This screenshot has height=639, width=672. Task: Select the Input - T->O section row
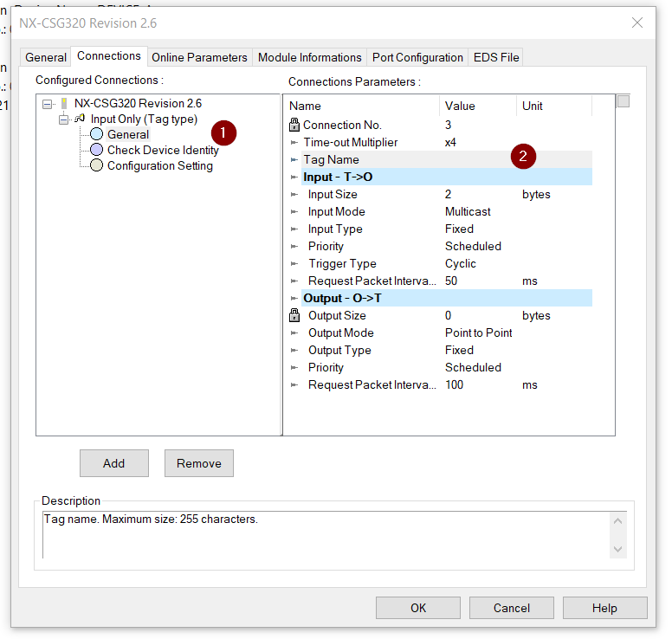(x=447, y=177)
